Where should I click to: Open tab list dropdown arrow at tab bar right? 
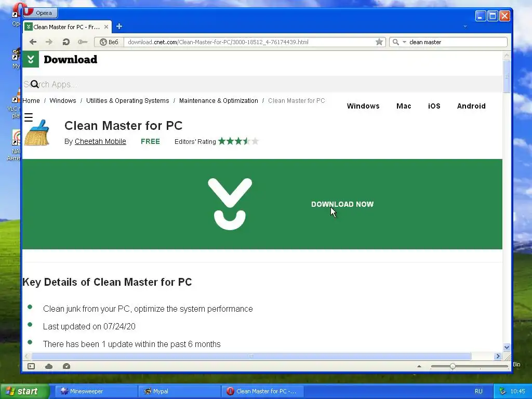point(465,26)
